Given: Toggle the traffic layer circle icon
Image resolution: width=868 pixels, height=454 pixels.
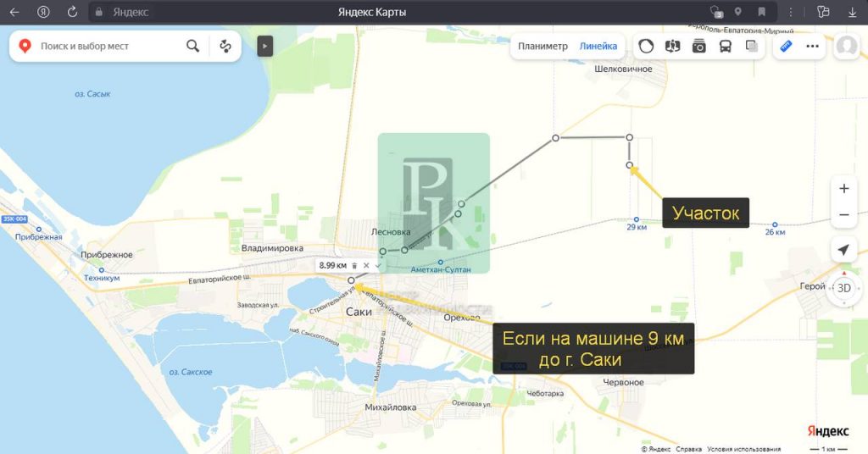Looking at the screenshot, I should click(645, 46).
